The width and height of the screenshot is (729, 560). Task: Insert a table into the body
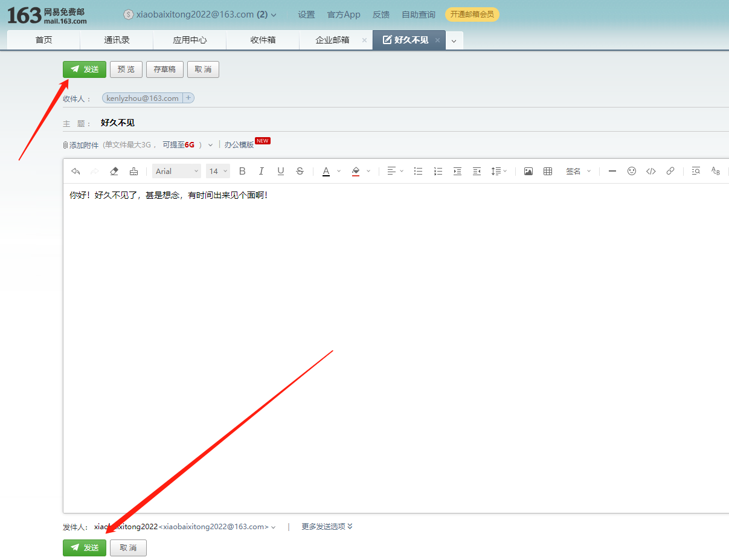(x=548, y=172)
